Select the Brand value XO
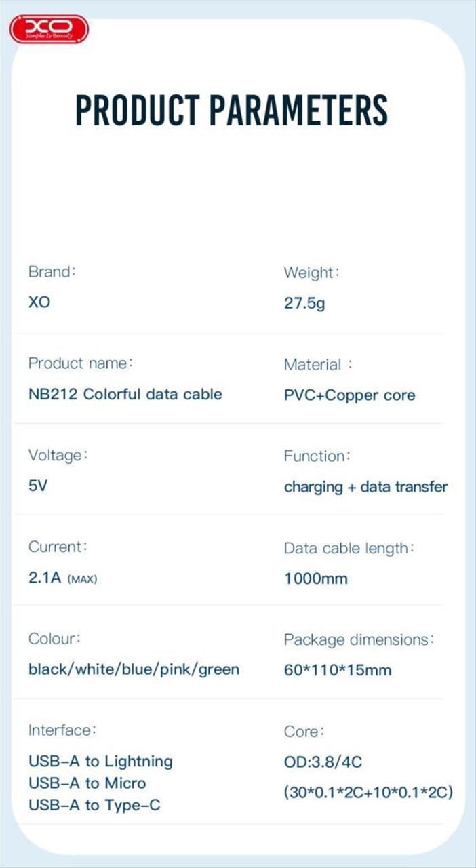 click(x=39, y=302)
